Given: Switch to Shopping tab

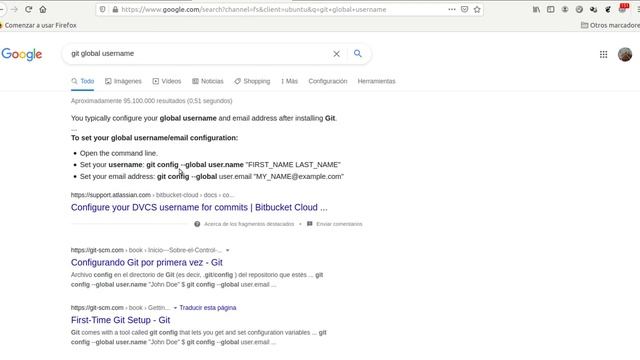Looking at the screenshot, I should (x=252, y=81).
